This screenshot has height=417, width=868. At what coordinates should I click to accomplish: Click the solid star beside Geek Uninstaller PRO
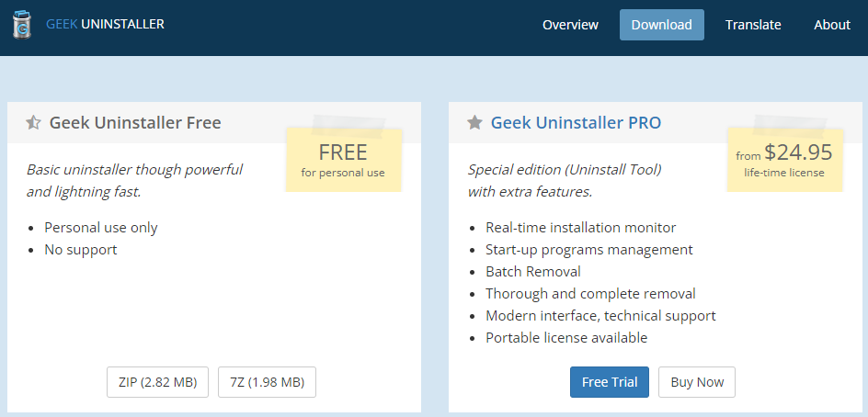[474, 122]
